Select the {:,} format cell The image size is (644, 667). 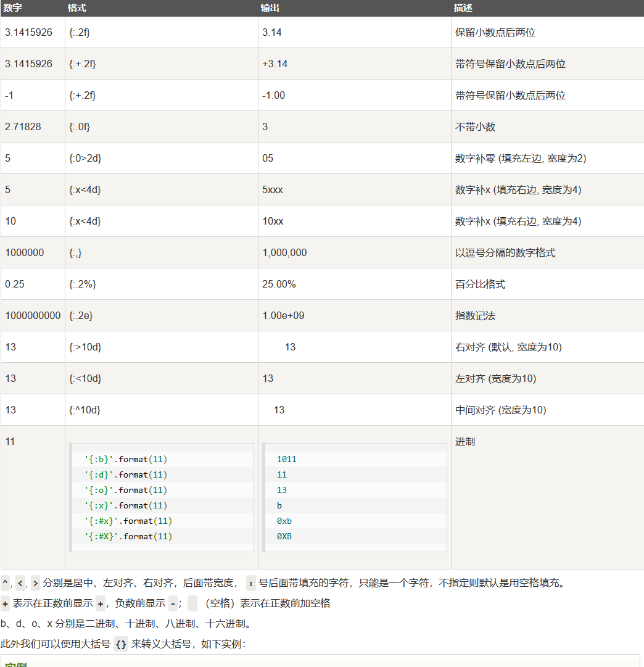[x=162, y=253]
